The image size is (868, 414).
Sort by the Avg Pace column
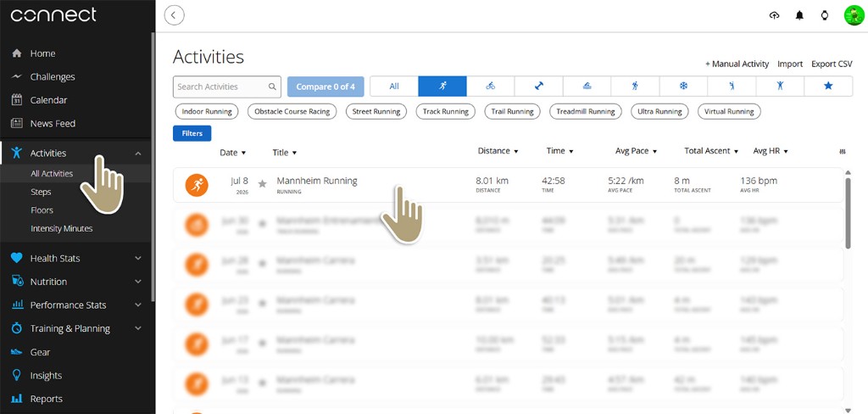point(636,151)
